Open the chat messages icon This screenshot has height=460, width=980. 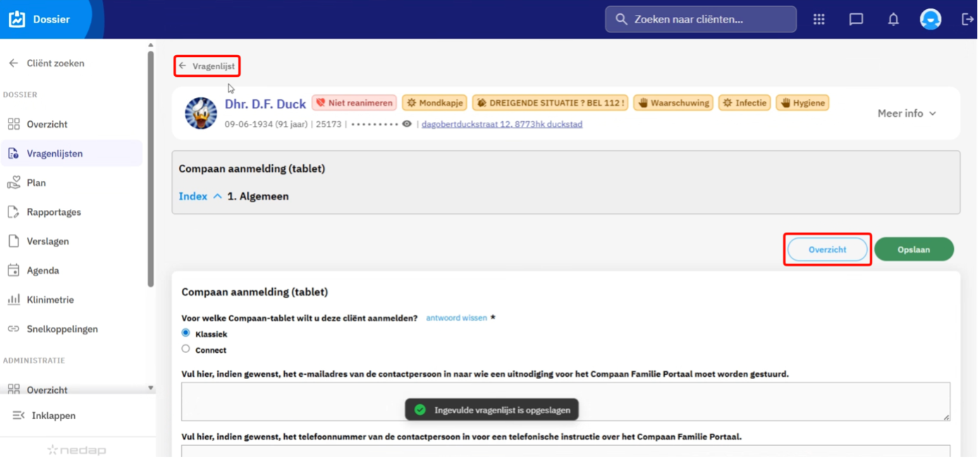pyautogui.click(x=856, y=20)
